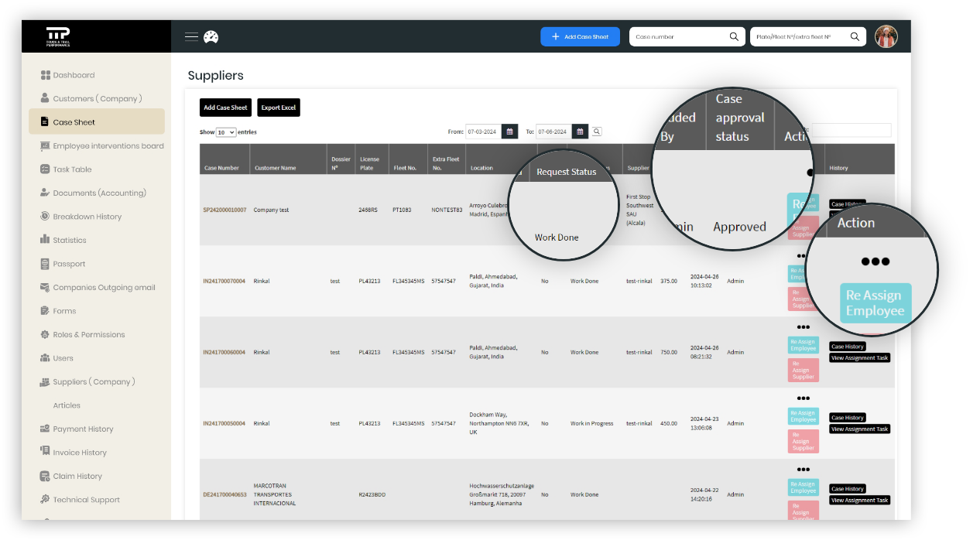Click the hamburger menu icon

tap(191, 36)
